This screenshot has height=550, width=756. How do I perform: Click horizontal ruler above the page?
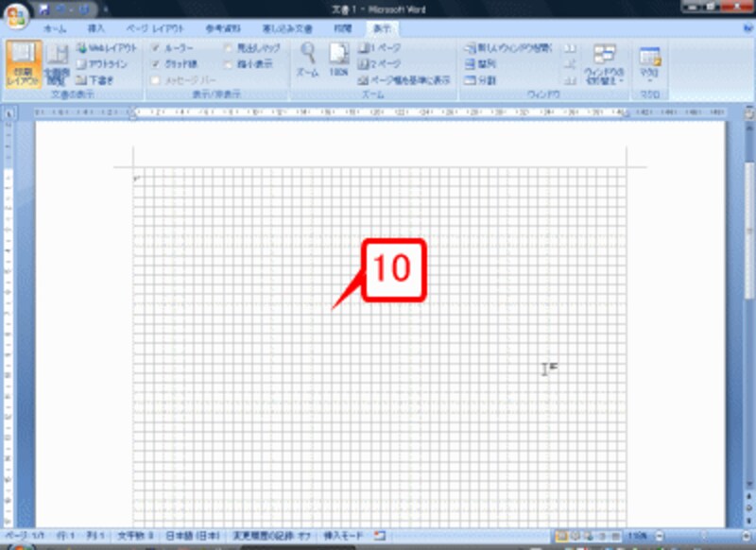pyautogui.click(x=380, y=112)
